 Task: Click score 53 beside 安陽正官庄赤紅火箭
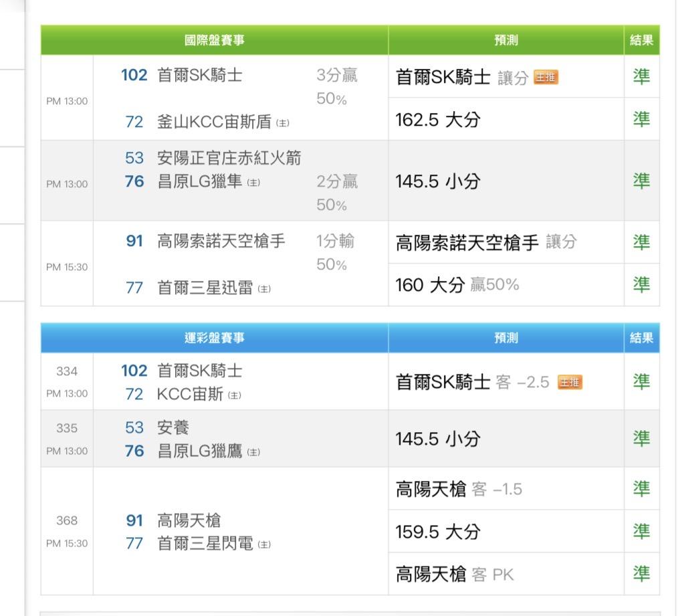point(134,158)
